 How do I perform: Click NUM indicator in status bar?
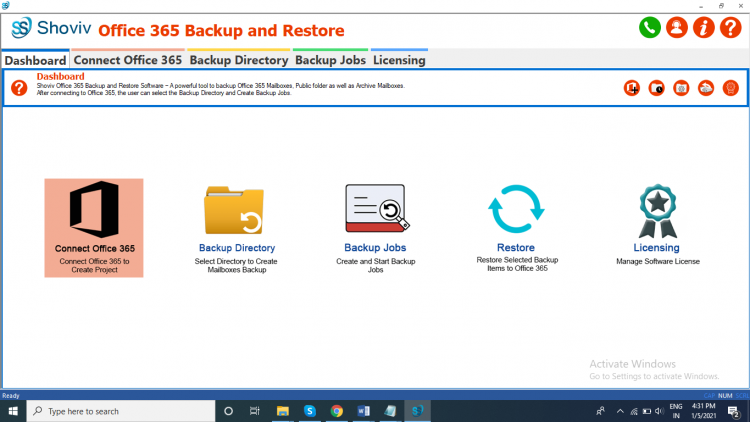pos(725,396)
